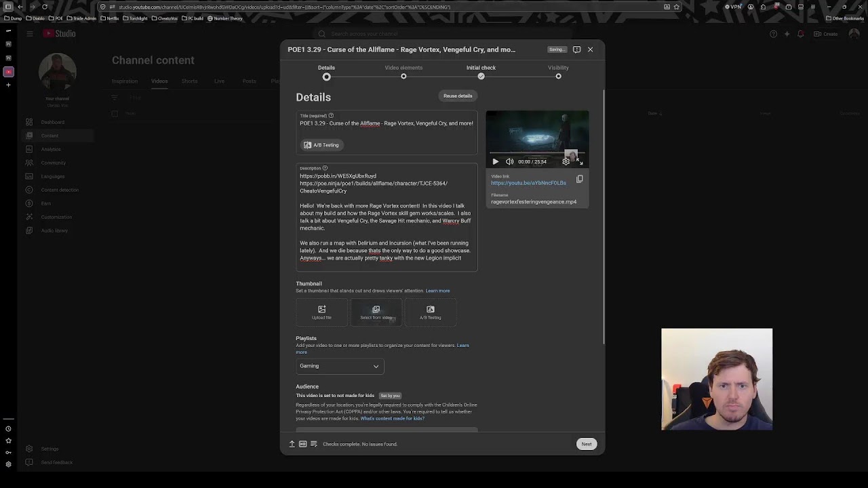868x488 pixels.
Task: Choose Select from video thumbnail option
Action: (376, 312)
